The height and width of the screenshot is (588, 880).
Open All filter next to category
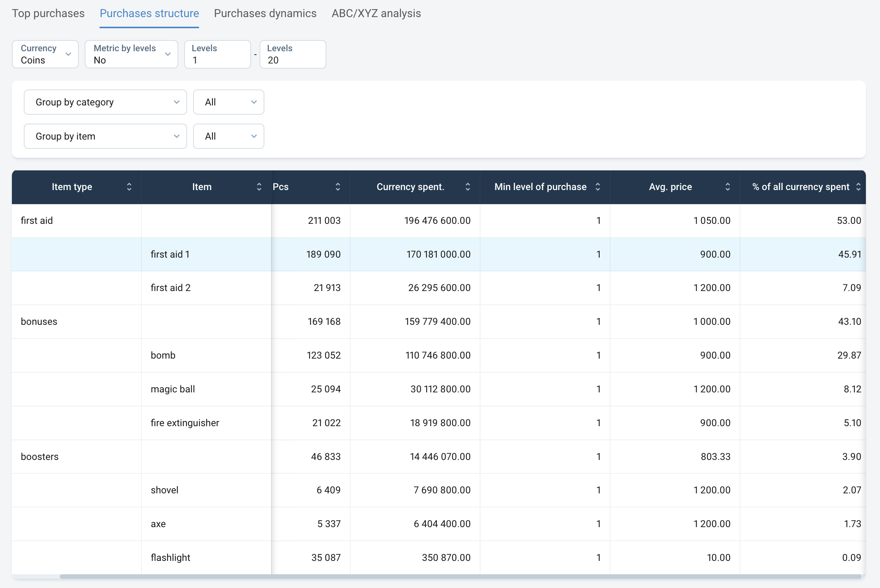[228, 102]
